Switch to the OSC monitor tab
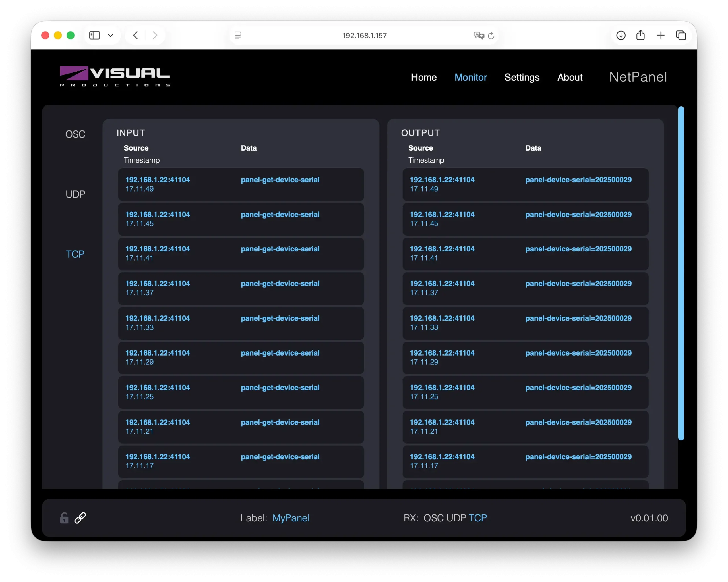Viewport: 728px width, 582px height. [75, 134]
